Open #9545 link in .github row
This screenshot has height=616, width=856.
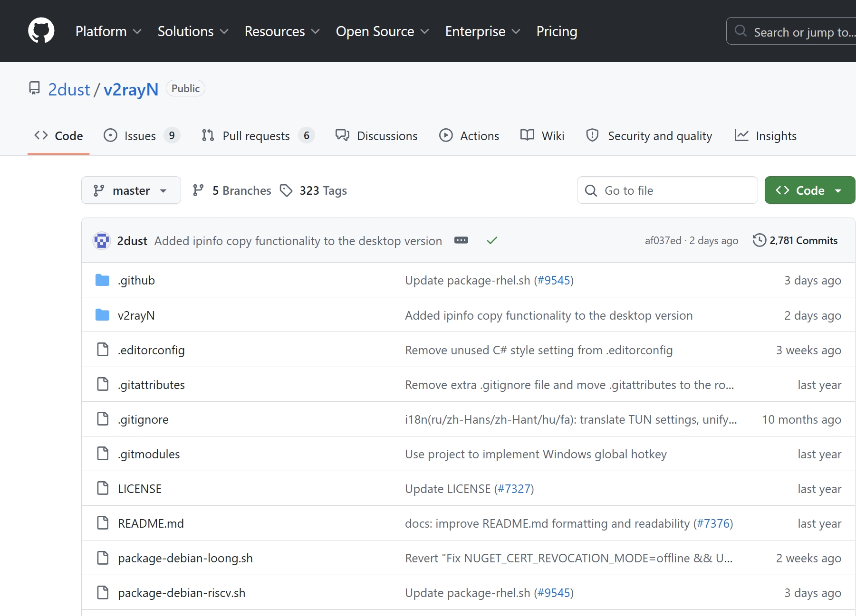coord(554,280)
